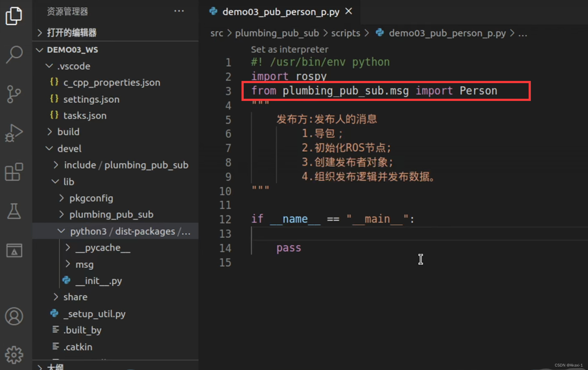The width and height of the screenshot is (588, 370).
Task: Open the Explorer more actions menu
Action: click(x=179, y=11)
